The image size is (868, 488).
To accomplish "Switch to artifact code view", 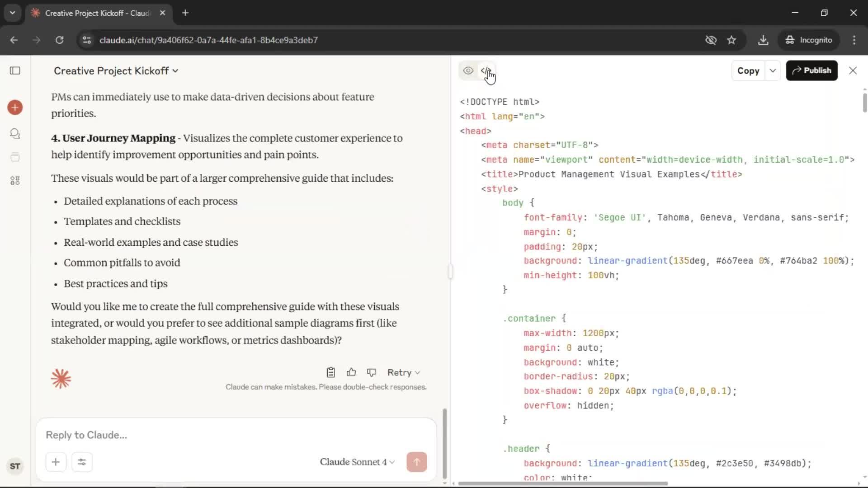I will pos(486,70).
